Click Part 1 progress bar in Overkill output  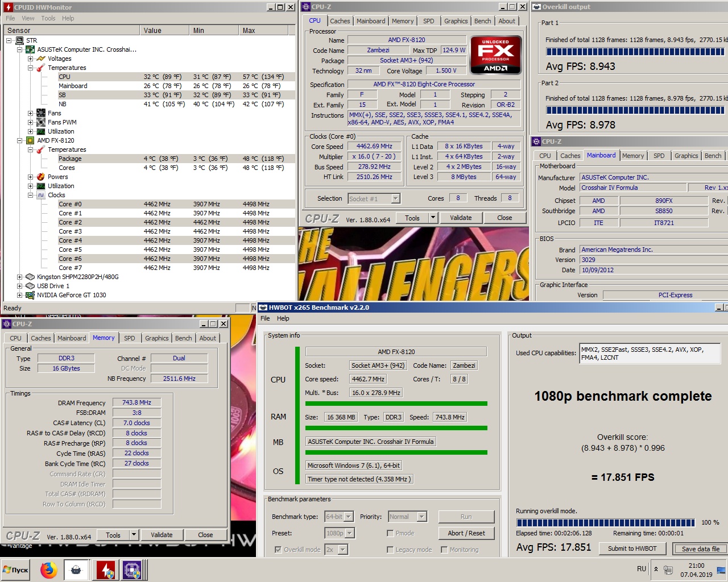tap(635, 52)
